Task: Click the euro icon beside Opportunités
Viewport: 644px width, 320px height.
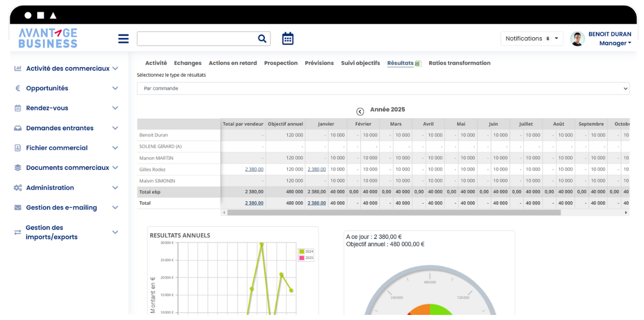Action: click(17, 88)
